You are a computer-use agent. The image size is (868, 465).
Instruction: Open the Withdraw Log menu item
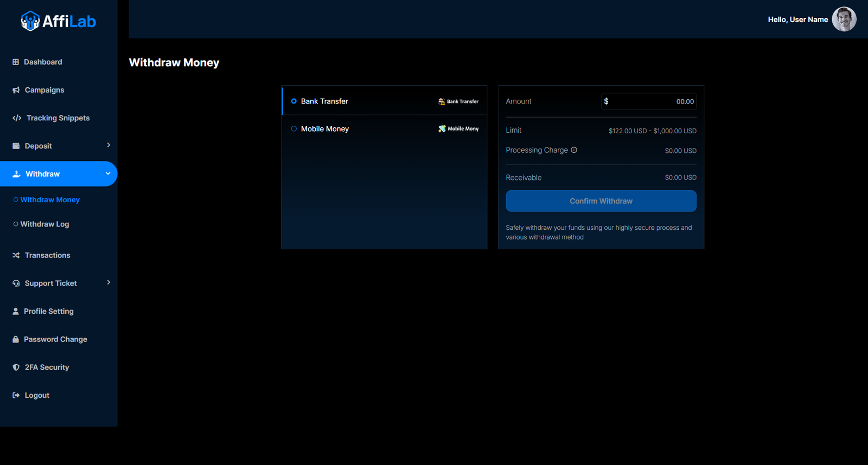click(x=44, y=224)
